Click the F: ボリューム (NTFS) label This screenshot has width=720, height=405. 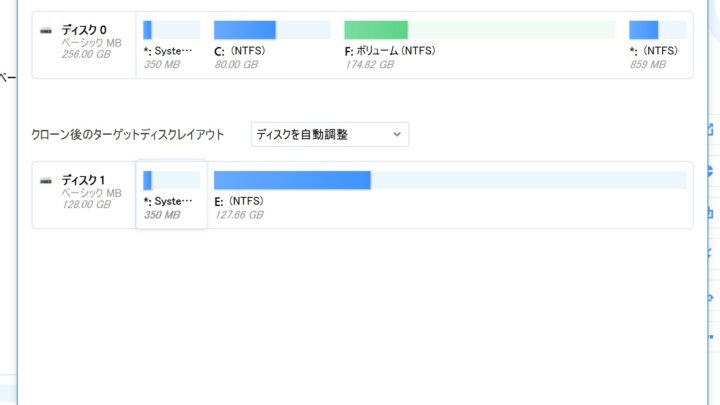390,51
